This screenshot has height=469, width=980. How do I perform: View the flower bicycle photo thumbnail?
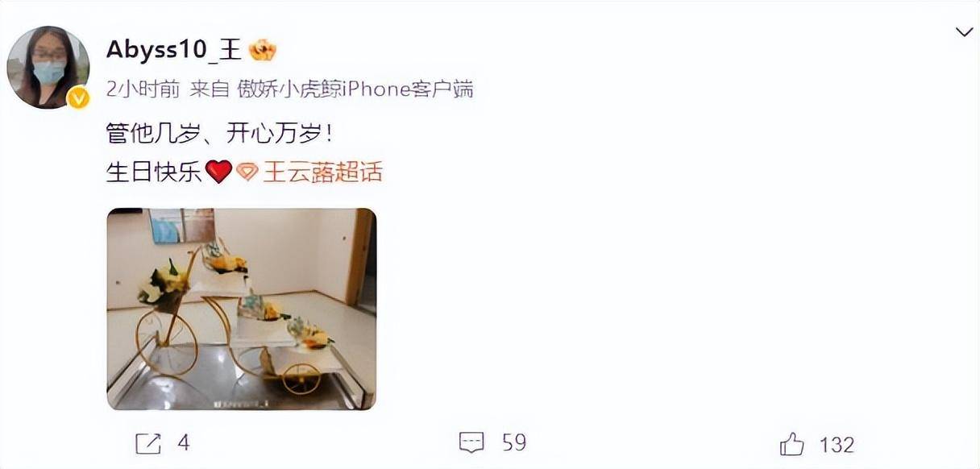tap(242, 309)
